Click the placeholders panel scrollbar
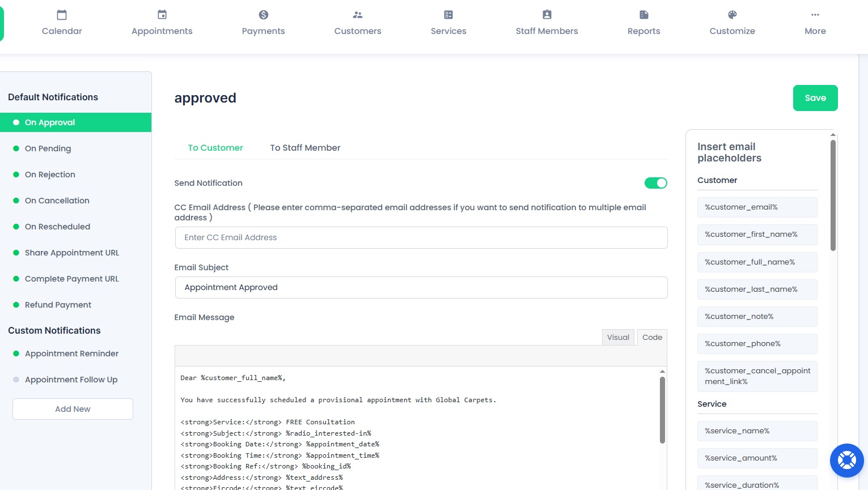Viewport: 868px width, 490px height. pos(833,195)
